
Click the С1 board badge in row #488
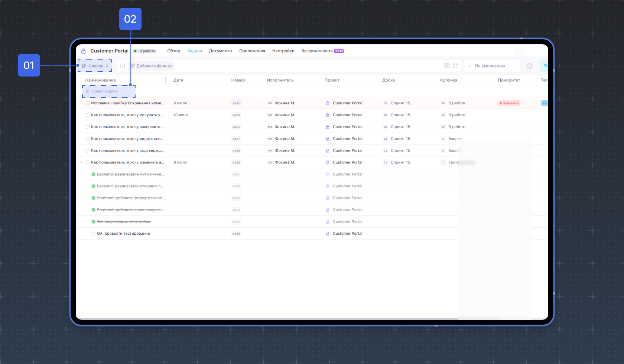point(386,127)
